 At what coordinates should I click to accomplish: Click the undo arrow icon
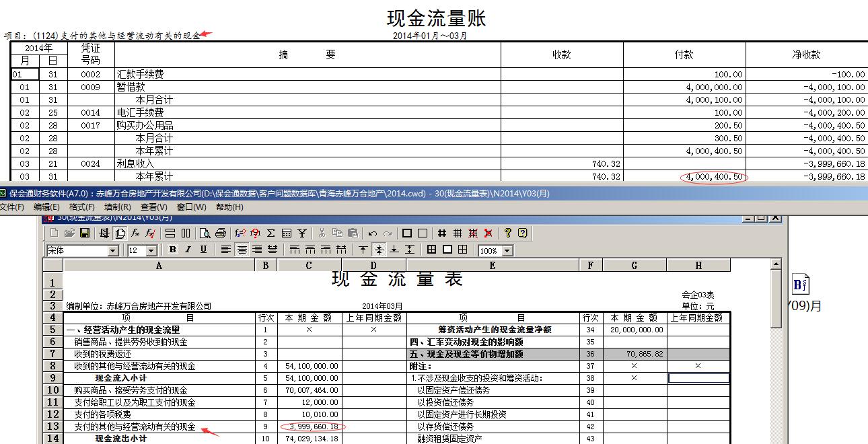coord(372,233)
